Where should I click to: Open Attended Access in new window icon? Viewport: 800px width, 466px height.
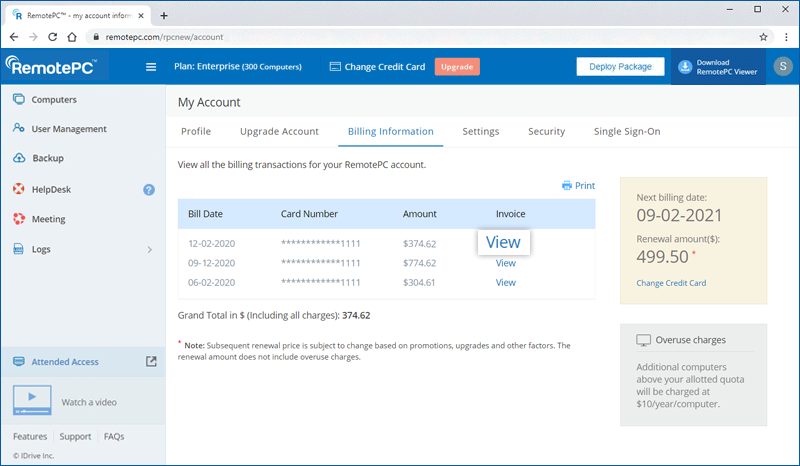pyautogui.click(x=151, y=361)
